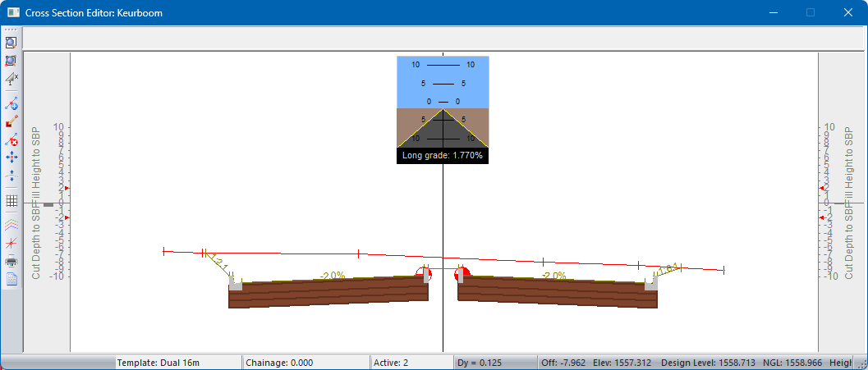The height and width of the screenshot is (370, 868).
Task: Select the Delete Point tool
Action: (11, 140)
